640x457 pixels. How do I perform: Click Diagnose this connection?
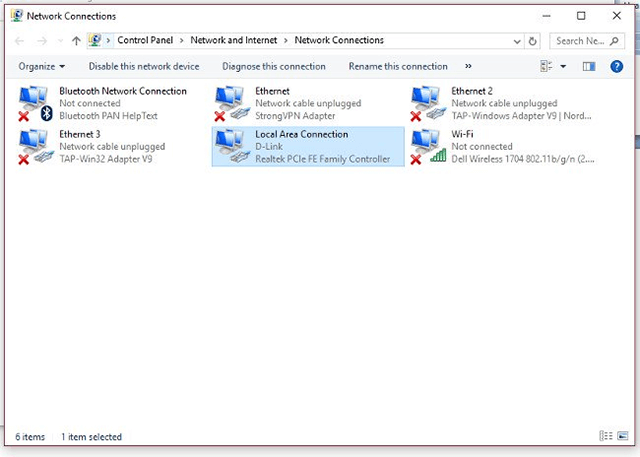point(274,66)
